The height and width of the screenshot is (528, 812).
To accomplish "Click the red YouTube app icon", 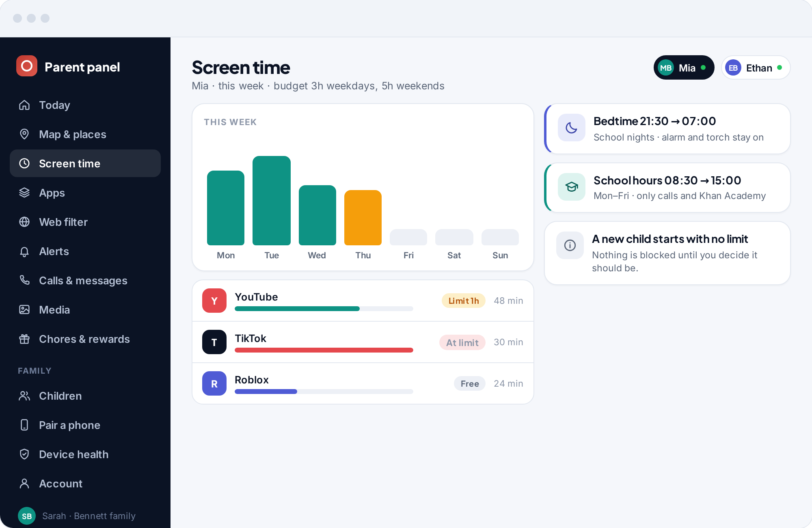I will coord(214,301).
